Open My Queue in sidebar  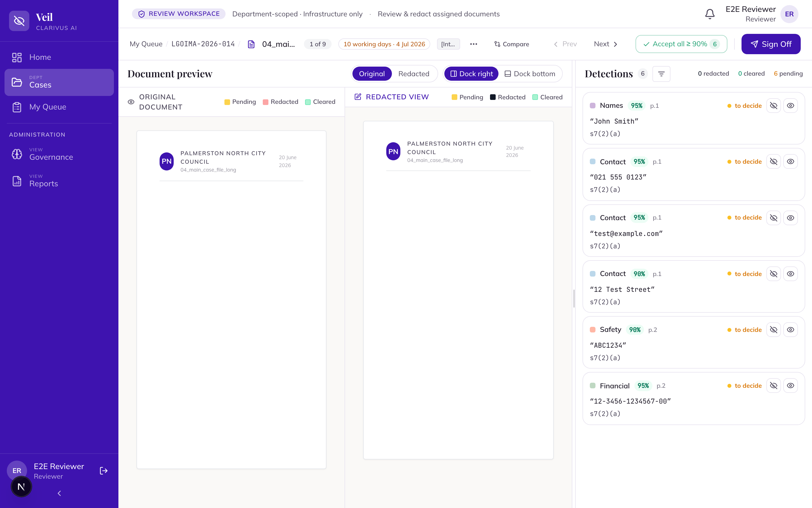[59, 107]
